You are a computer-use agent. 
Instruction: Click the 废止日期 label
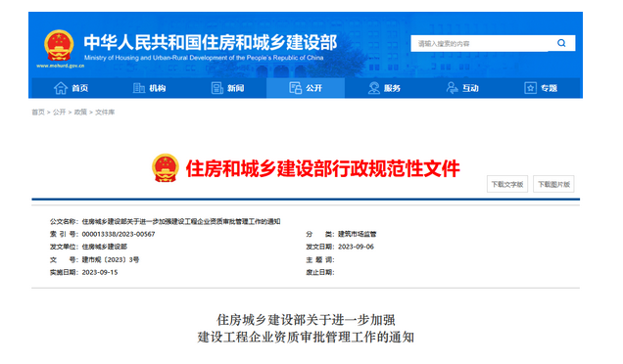pos(320,272)
